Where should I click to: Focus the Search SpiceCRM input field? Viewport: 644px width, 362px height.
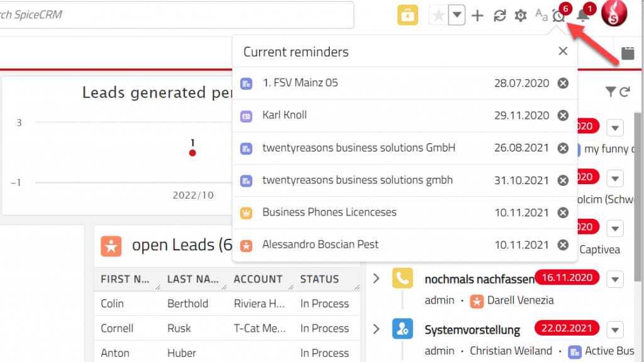[177, 15]
